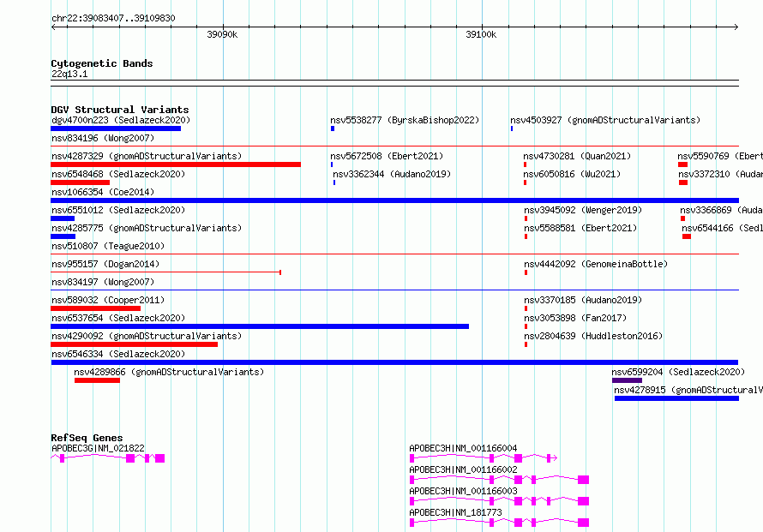Viewport: 763px width, 532px height.
Task: Click nsv4503927 (gnomADStructuralVariants) label
Action: coord(605,120)
